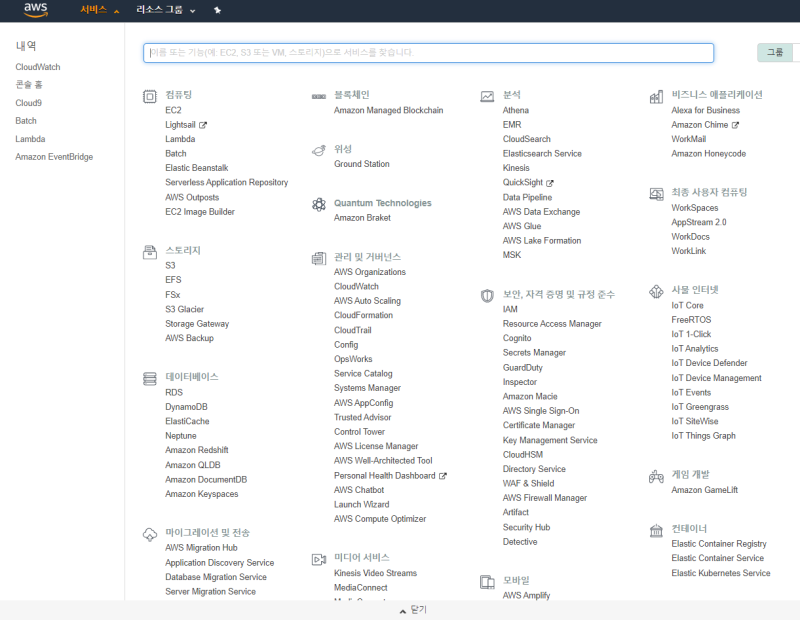Viewport: 800px width, 620px height.
Task: Expand the 리소스 그룹 dropdown
Action: click(166, 10)
